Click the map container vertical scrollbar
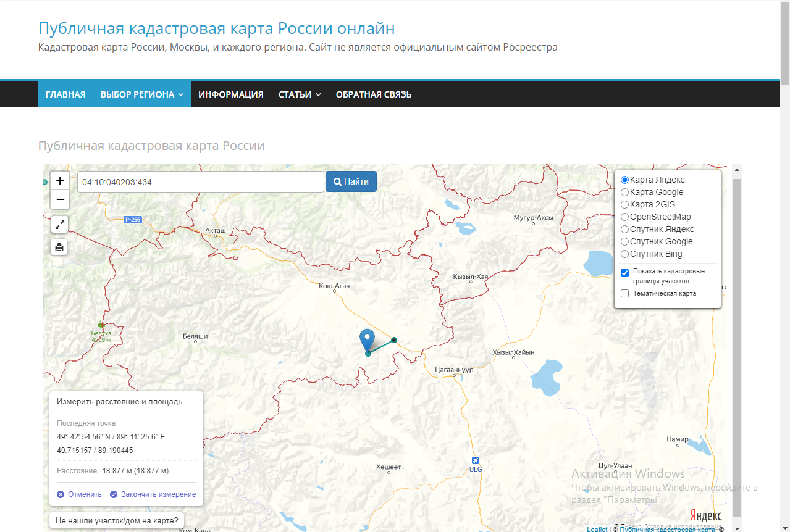790x532 pixels. [736, 348]
